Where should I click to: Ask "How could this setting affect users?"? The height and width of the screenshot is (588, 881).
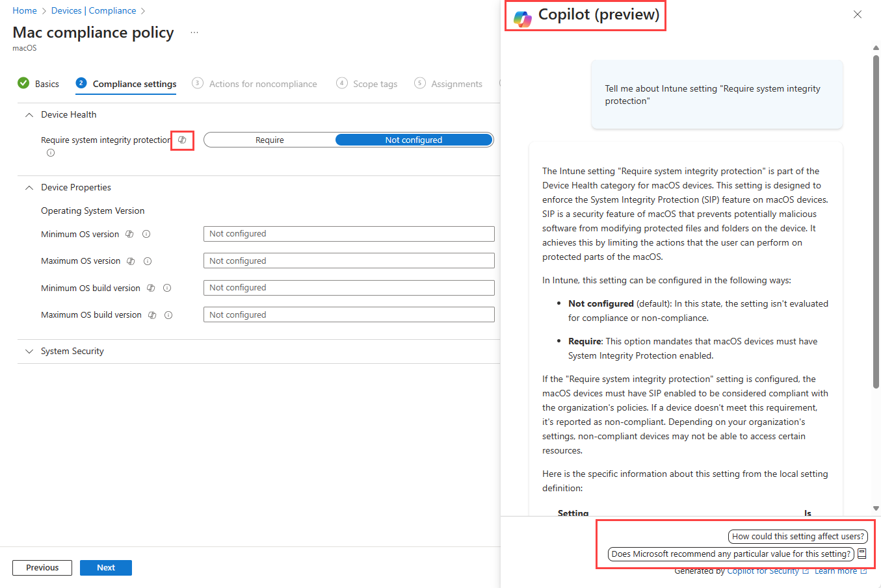(x=798, y=536)
